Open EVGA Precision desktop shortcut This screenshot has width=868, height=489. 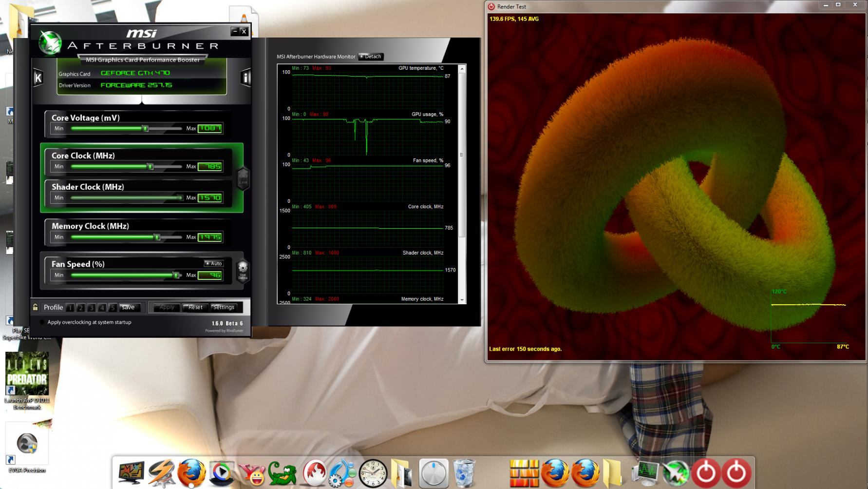27,448
